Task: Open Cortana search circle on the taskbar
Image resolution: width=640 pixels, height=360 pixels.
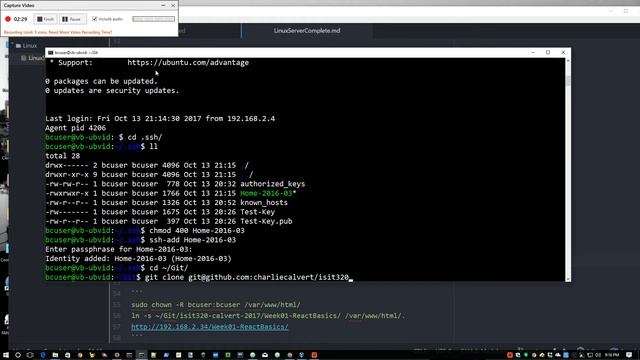Action: click(x=18, y=355)
